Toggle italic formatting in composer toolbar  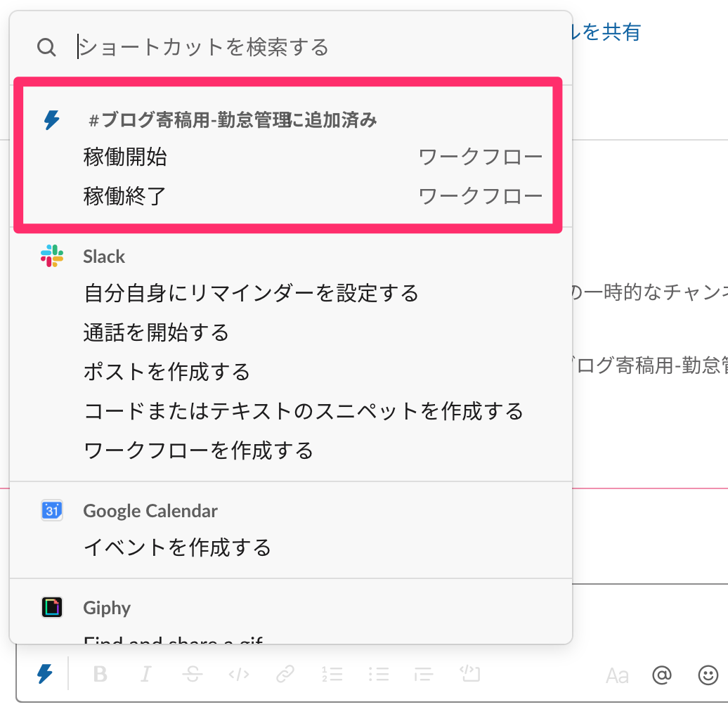click(x=145, y=675)
